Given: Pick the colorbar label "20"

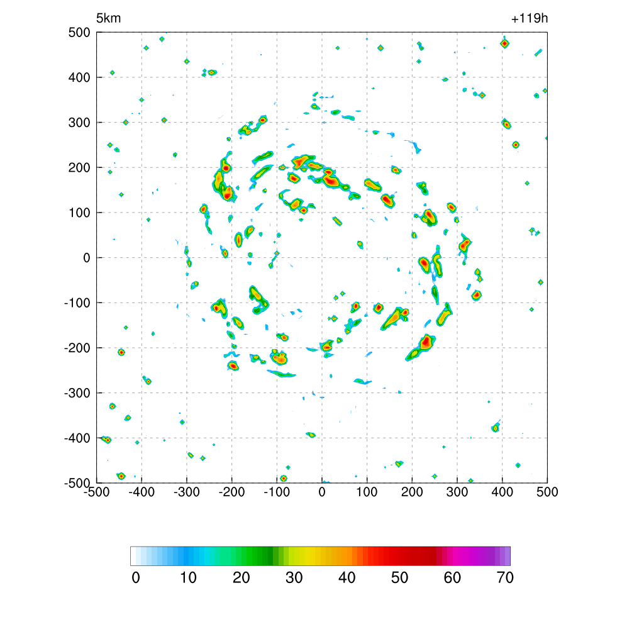Looking at the screenshot, I should (241, 578).
